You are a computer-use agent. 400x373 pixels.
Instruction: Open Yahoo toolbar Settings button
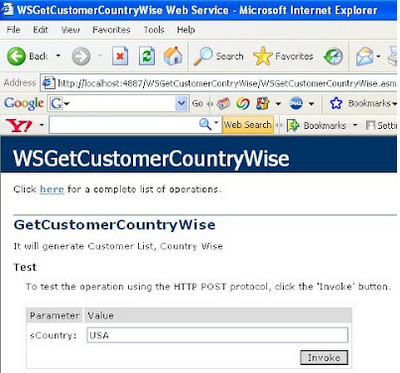[x=381, y=125]
